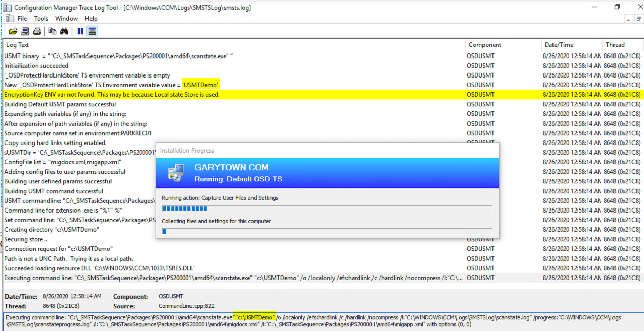Click the document icon beside File menu
Screen dimensions: 644x331
[x=10, y=19]
